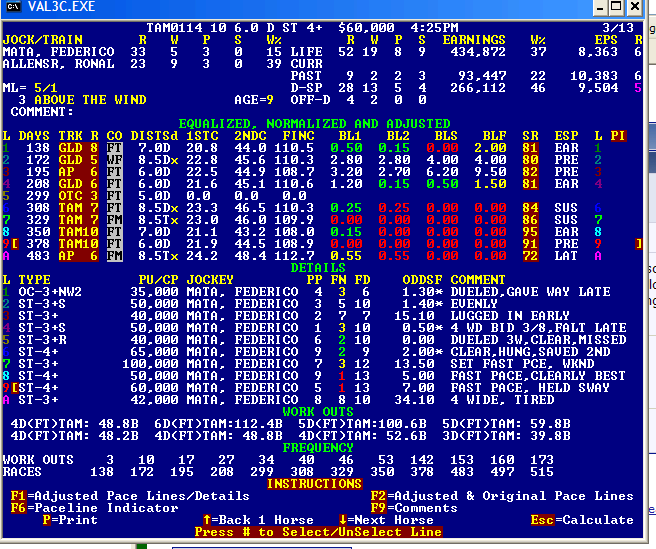Click jockey MATA, FEDERICO in the JOCK/TRAIN block
The width and height of the screenshot is (656, 549).
click(x=58, y=52)
